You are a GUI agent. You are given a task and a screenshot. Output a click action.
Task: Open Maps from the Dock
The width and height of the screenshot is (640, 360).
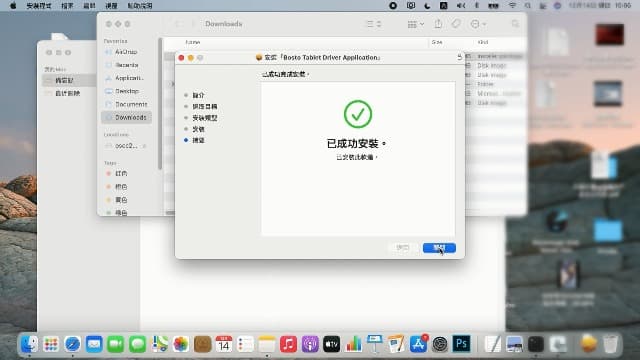(159, 344)
